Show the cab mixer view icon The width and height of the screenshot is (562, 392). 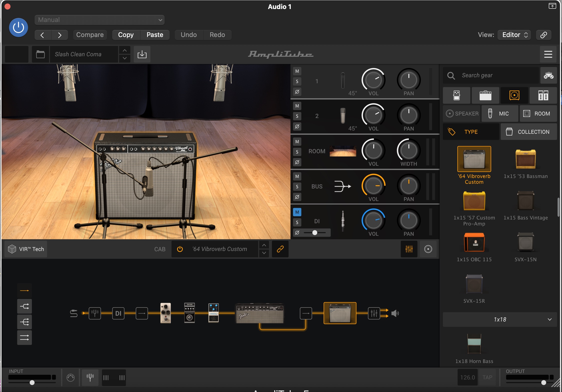click(x=409, y=249)
